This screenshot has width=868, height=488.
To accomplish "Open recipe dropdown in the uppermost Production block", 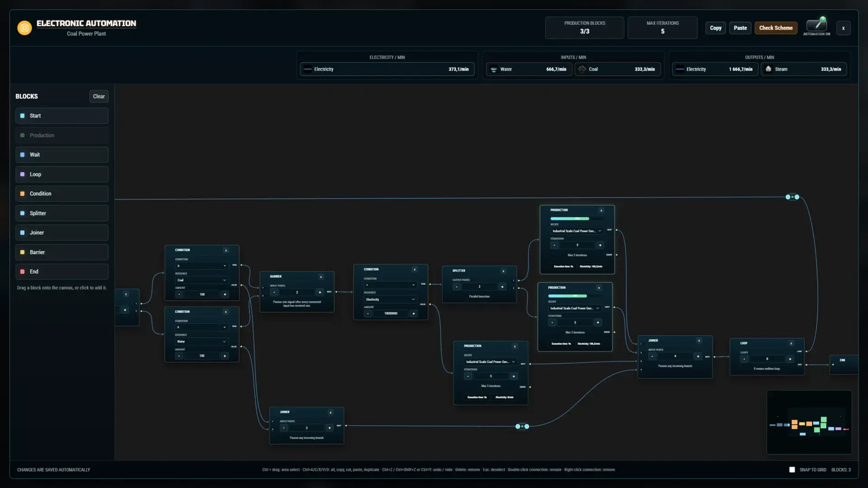I will coord(577,231).
